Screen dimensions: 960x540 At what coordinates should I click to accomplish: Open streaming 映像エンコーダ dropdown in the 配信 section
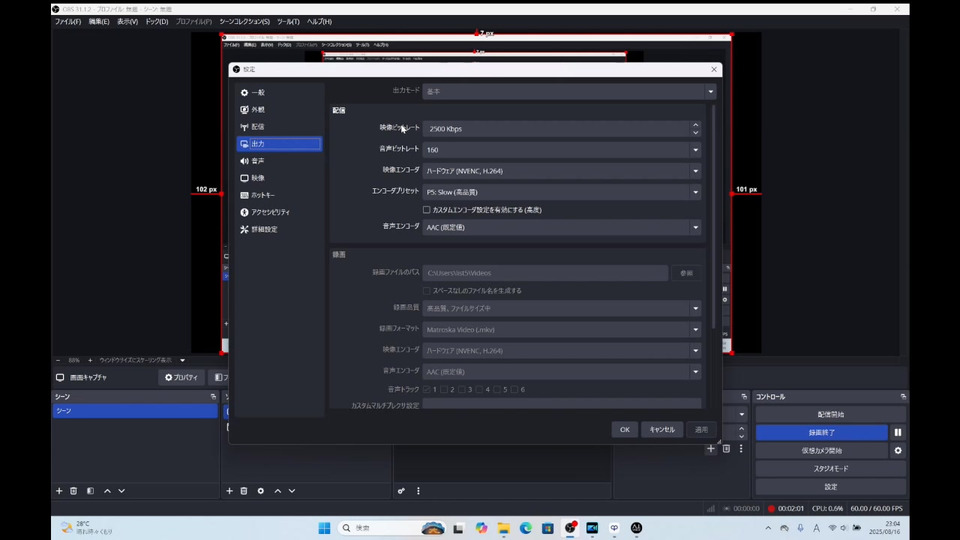pos(561,171)
